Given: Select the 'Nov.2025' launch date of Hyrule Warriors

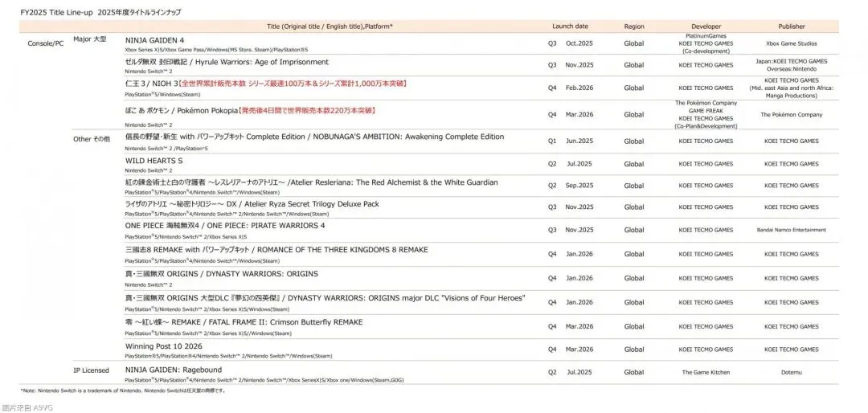Looking at the screenshot, I should (579, 65).
